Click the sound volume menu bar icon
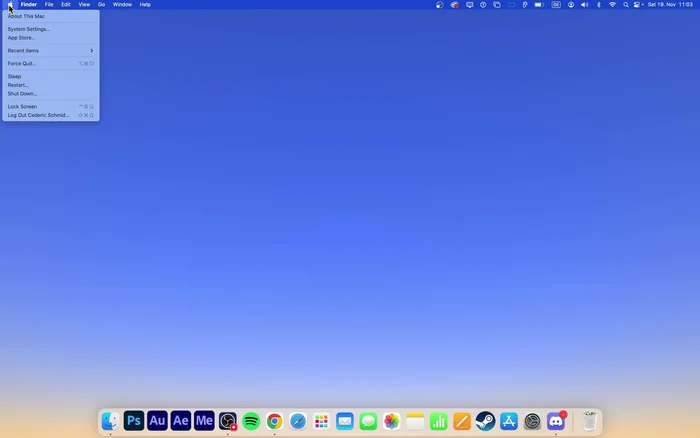Screen dimensions: 700x438 (585, 4)
